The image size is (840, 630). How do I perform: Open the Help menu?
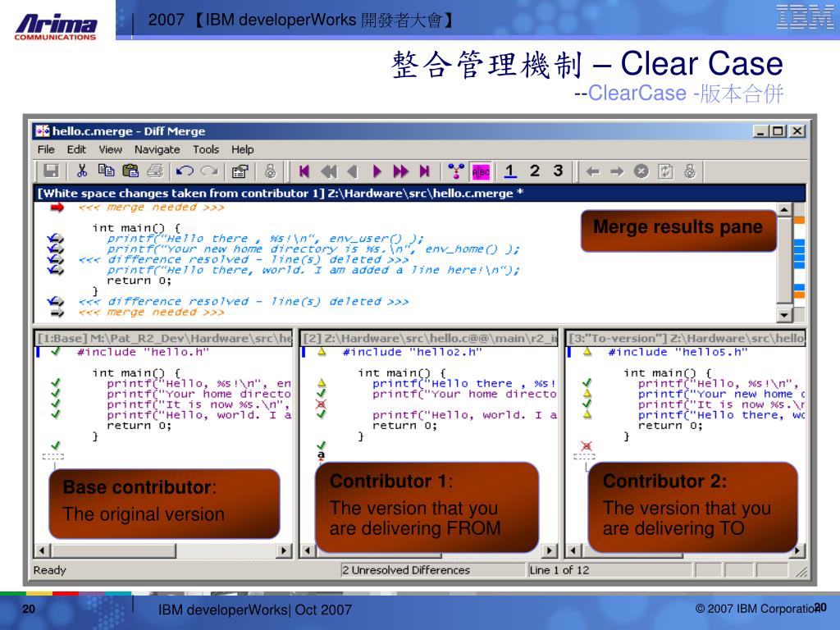[x=242, y=149]
